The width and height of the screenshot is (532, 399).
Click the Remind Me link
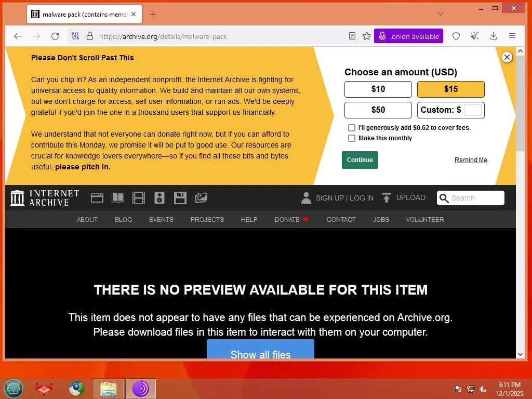pos(471,160)
